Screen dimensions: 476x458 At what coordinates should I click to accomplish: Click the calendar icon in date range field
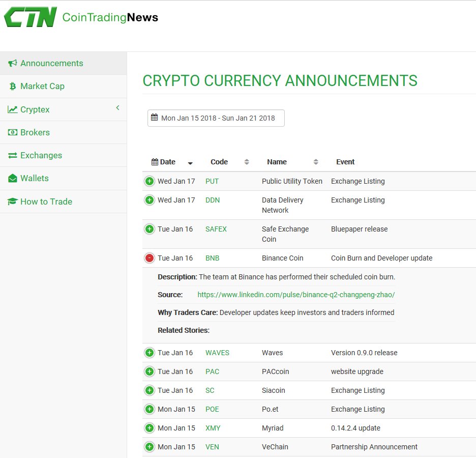pyautogui.click(x=154, y=117)
